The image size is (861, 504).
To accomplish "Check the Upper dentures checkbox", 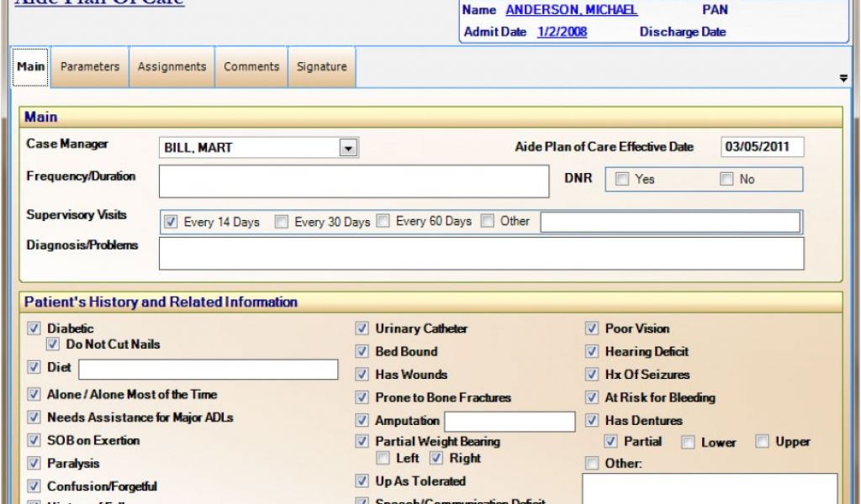I will [762, 442].
